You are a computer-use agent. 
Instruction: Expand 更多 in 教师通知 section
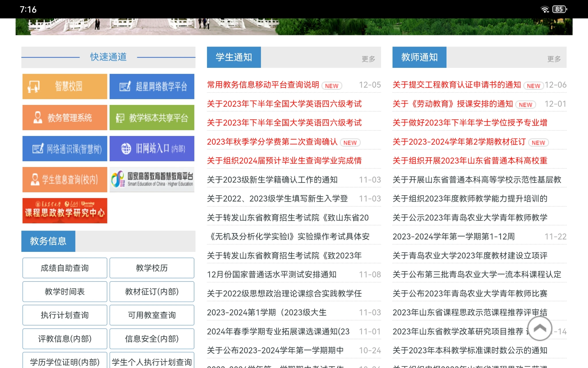click(x=554, y=59)
